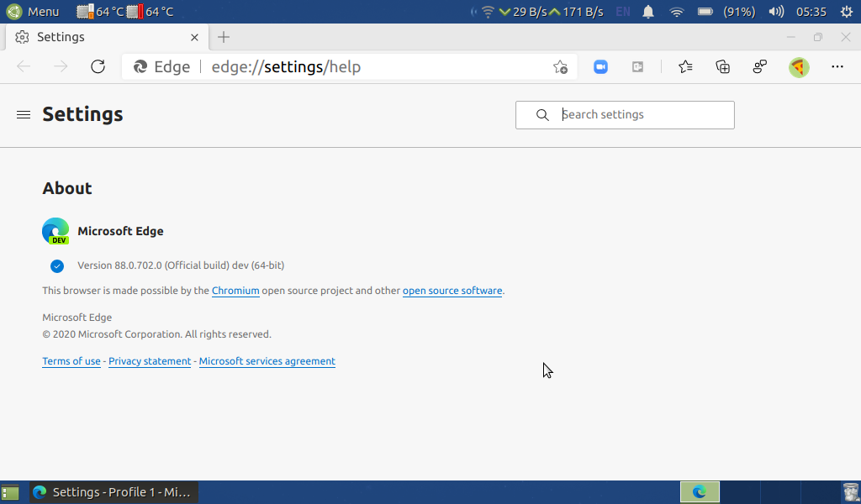Screen dimensions: 861x504
Task: Open the Privacy statement link
Action: pyautogui.click(x=150, y=361)
